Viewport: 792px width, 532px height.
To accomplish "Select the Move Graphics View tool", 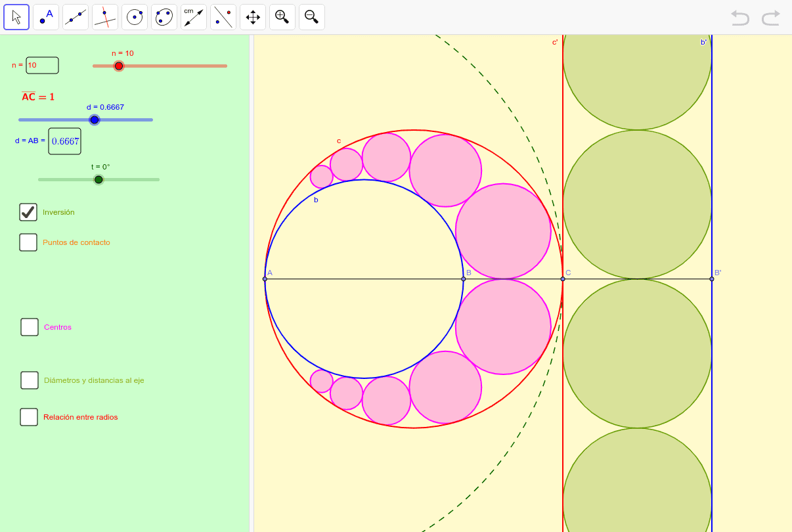I will [x=252, y=16].
